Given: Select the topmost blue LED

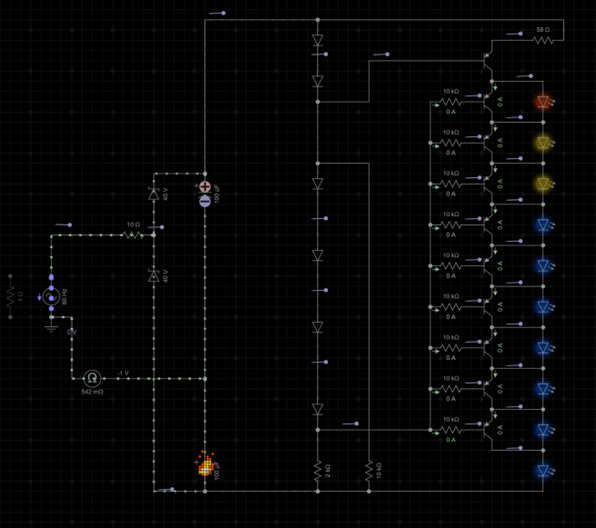Looking at the screenshot, I should (544, 225).
